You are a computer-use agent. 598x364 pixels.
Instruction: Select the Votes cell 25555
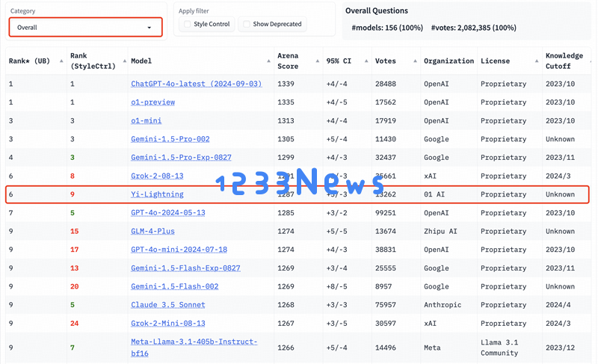pyautogui.click(x=386, y=268)
